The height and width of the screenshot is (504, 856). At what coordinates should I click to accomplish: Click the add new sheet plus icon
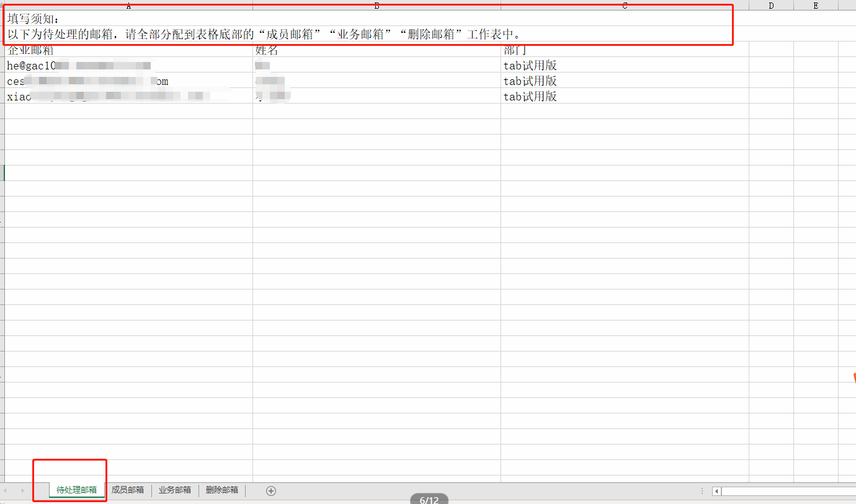(x=270, y=490)
